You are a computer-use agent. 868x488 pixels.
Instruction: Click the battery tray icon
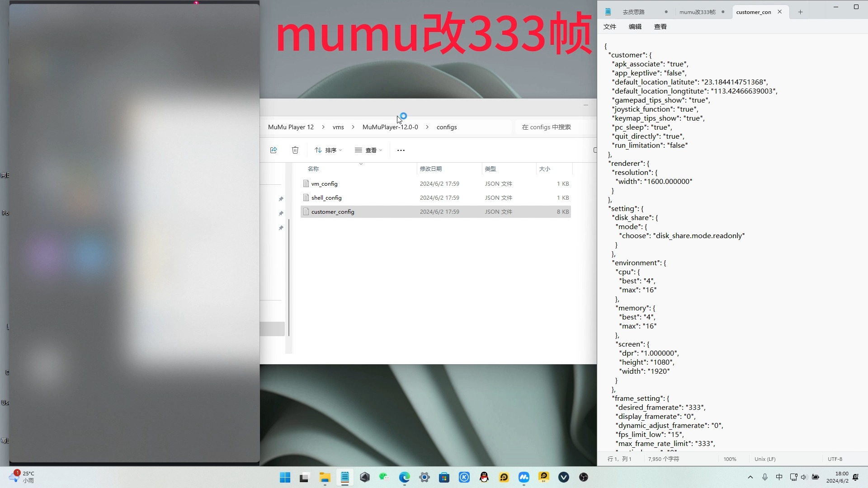816,477
